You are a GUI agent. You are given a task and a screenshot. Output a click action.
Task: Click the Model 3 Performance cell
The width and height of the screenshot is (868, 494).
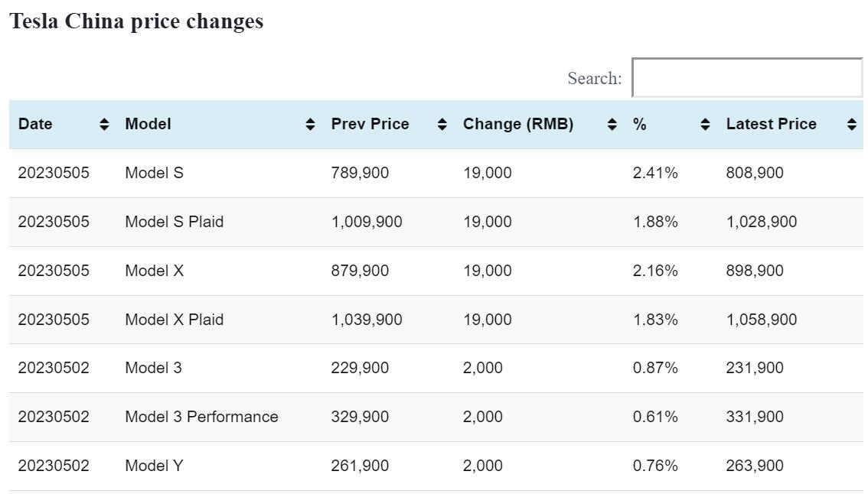201,417
